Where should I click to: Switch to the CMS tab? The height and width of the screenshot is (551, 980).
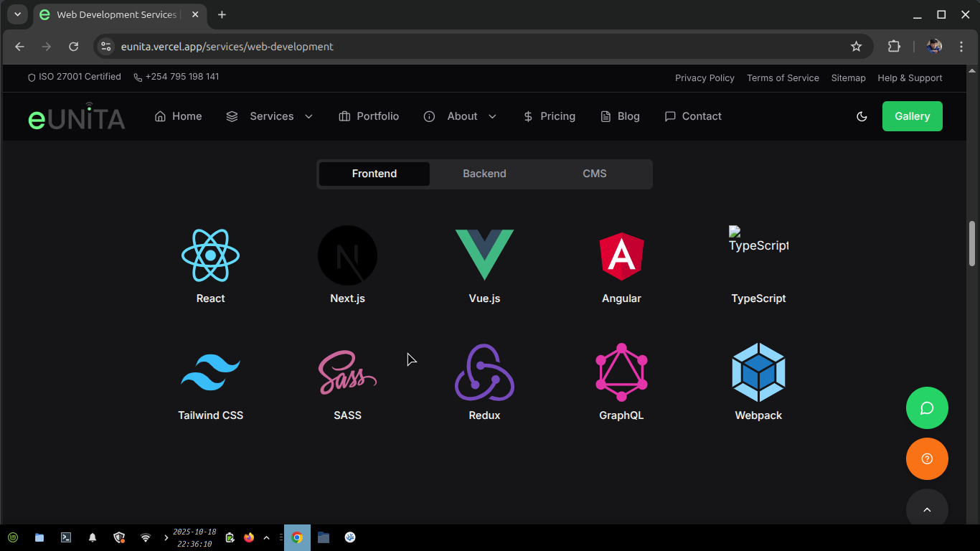click(595, 174)
